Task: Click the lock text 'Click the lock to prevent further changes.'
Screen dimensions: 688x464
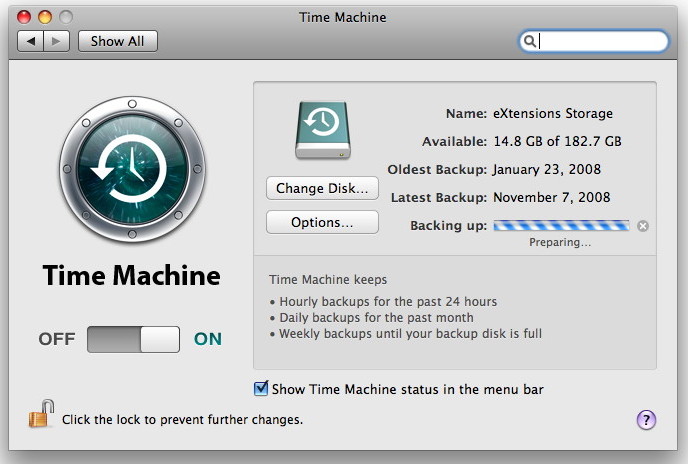Action: (x=183, y=420)
